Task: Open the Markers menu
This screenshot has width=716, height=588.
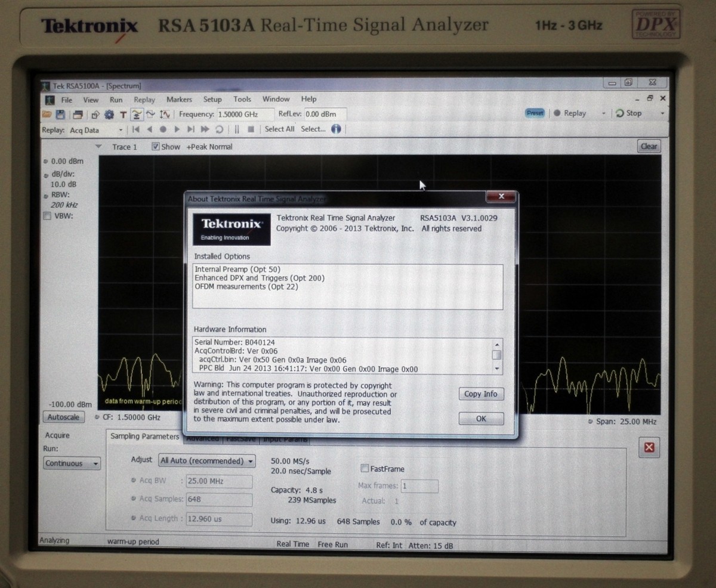Action: pos(179,100)
